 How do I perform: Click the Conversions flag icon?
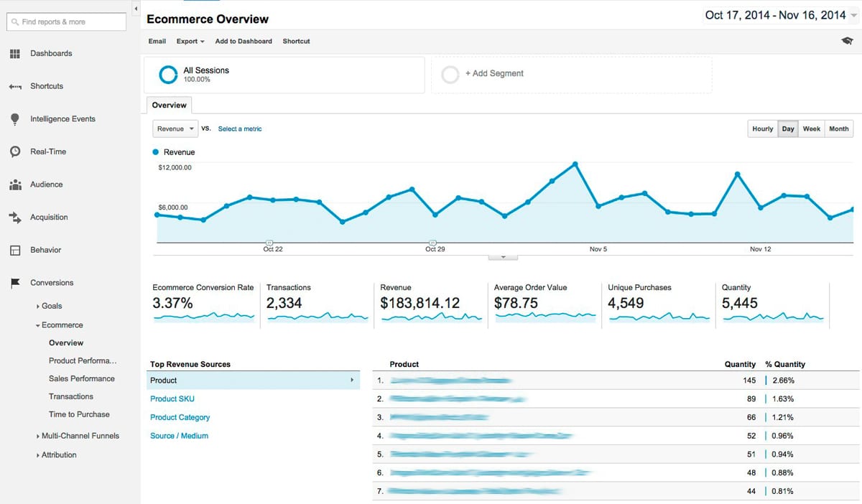[16, 283]
